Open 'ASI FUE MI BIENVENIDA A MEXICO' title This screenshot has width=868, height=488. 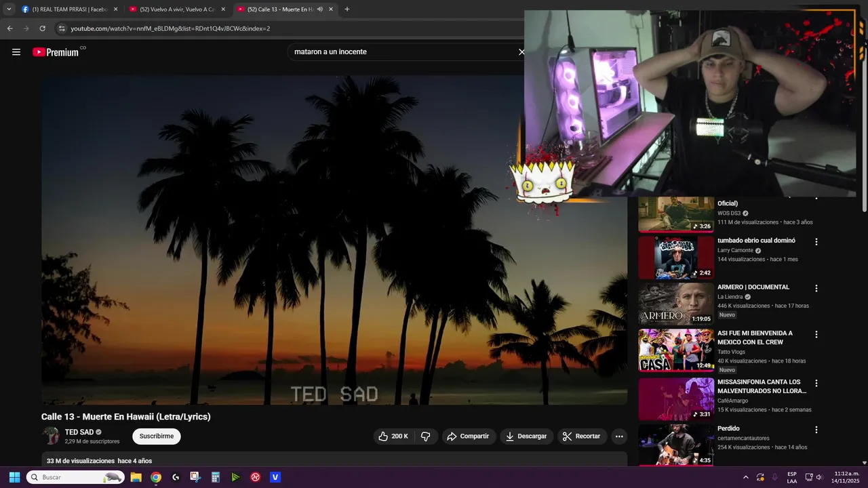click(x=755, y=338)
